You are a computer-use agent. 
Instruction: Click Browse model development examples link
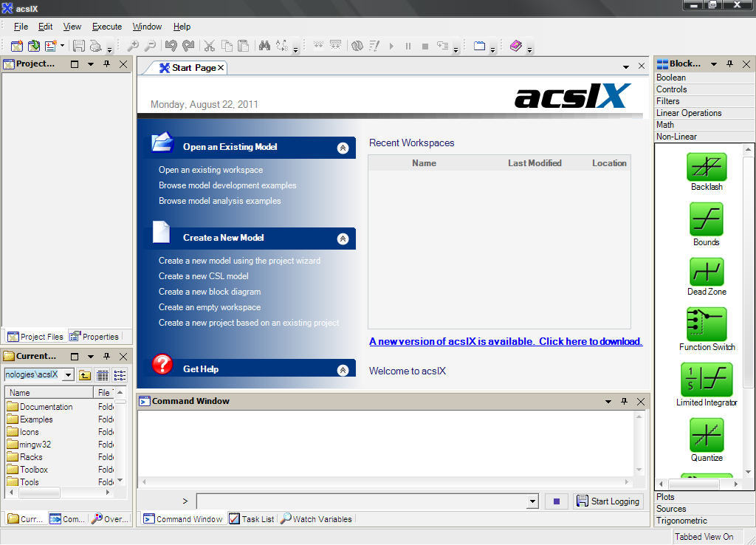point(227,185)
